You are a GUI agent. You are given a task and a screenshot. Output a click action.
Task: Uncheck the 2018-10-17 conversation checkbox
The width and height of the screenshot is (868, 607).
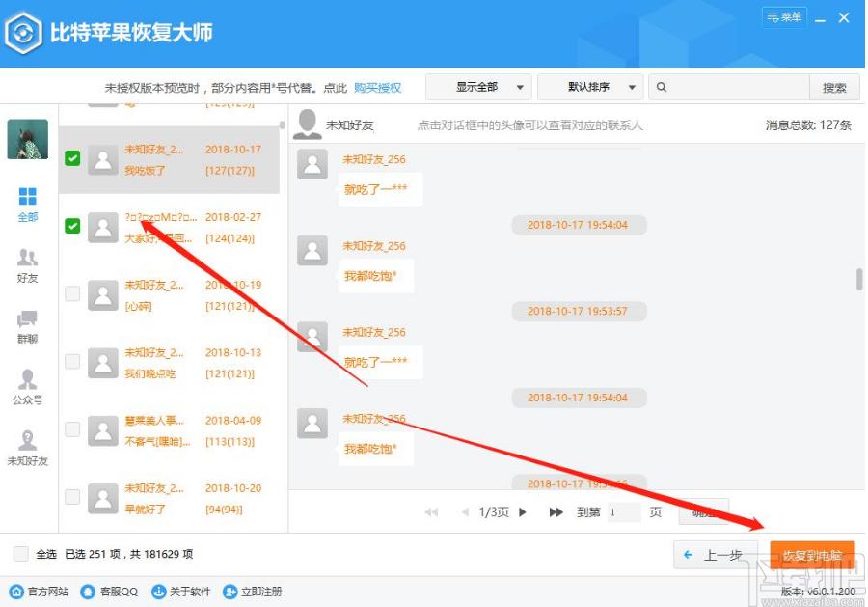click(x=72, y=158)
